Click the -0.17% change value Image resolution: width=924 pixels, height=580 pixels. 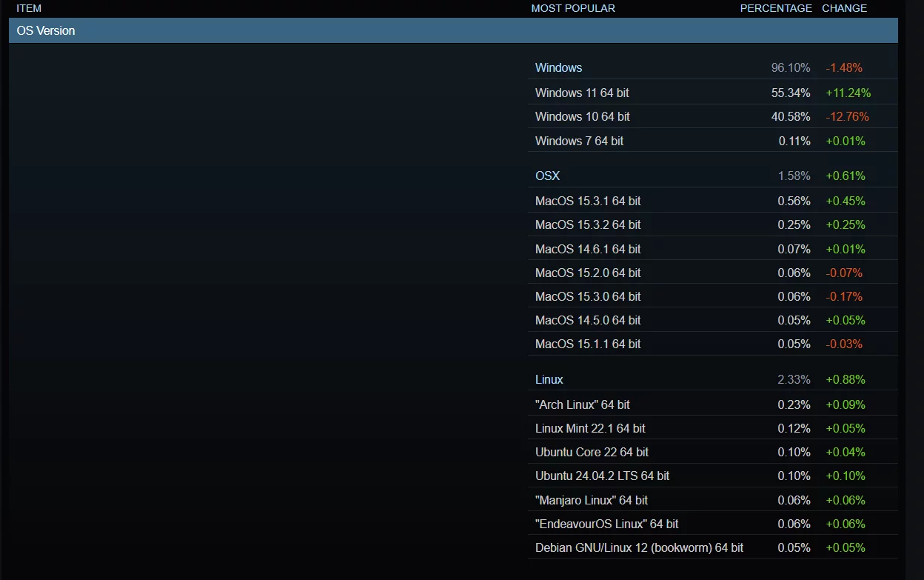coord(844,296)
